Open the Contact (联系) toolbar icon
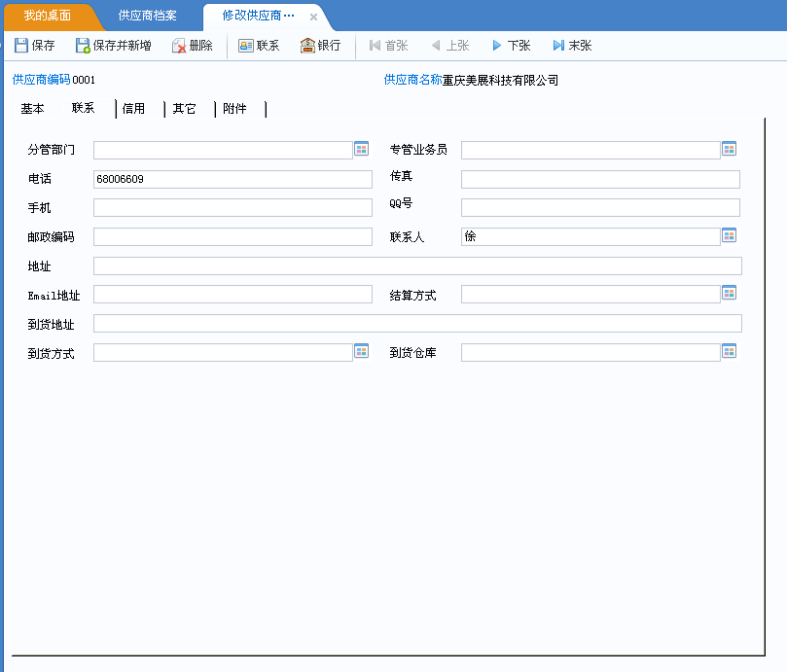Image resolution: width=787 pixels, height=672 pixels. (x=246, y=46)
